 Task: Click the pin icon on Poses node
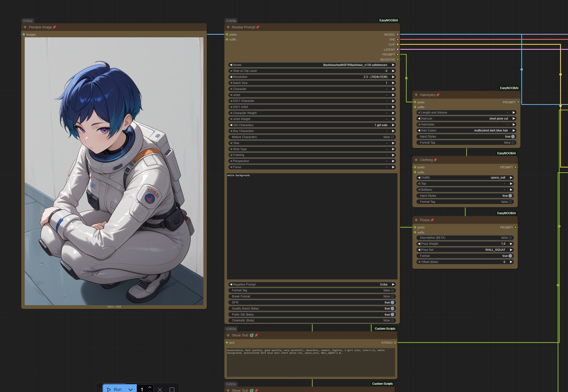[432, 220]
